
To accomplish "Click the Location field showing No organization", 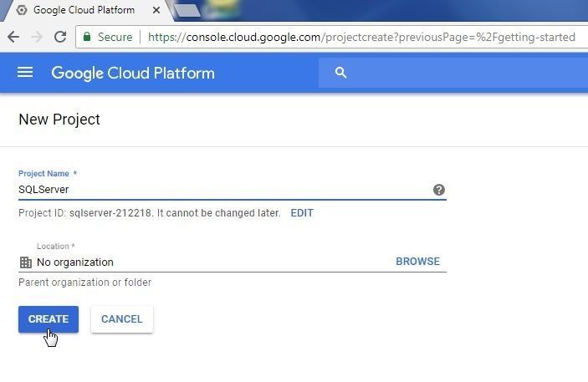I will 209,262.
